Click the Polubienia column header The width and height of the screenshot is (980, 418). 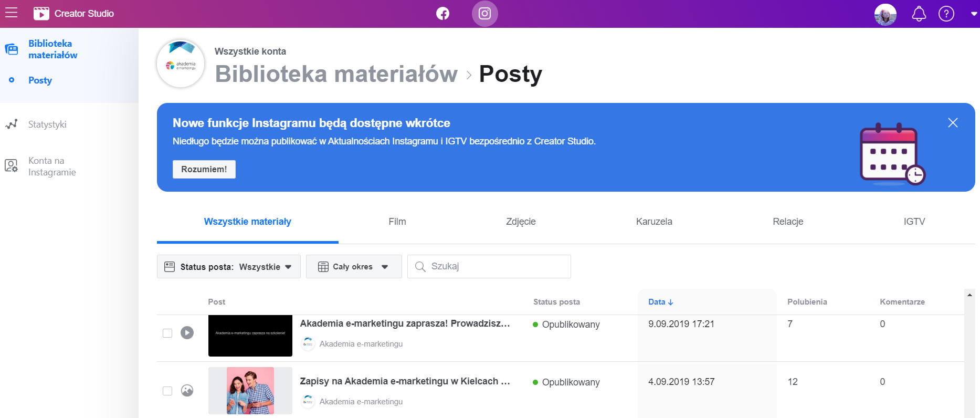click(x=807, y=302)
